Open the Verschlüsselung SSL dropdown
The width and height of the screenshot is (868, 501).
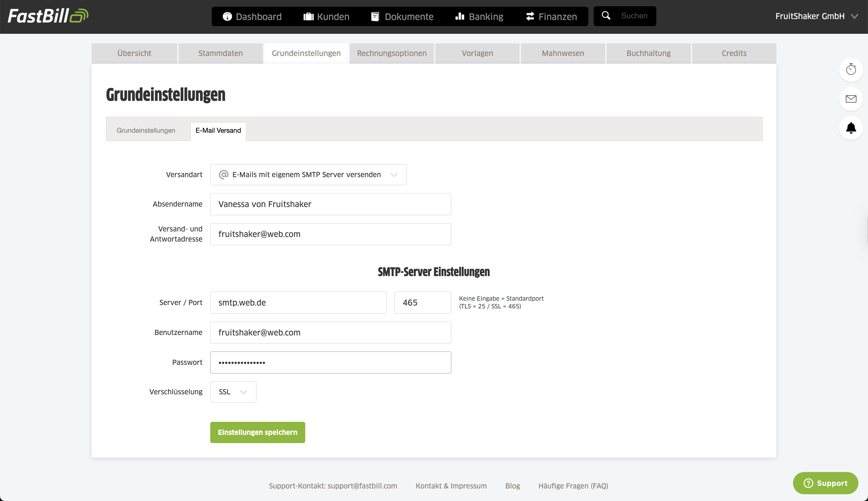(233, 392)
